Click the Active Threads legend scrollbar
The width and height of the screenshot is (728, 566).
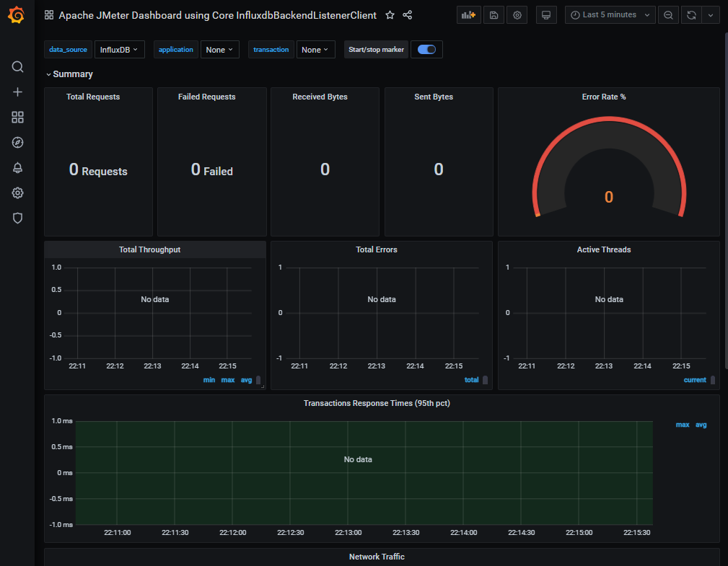[713, 380]
